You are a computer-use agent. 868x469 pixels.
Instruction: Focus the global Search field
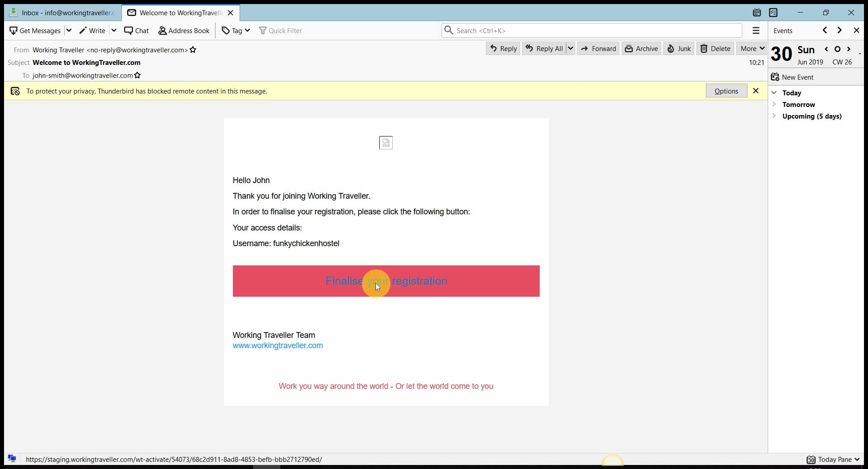point(592,30)
